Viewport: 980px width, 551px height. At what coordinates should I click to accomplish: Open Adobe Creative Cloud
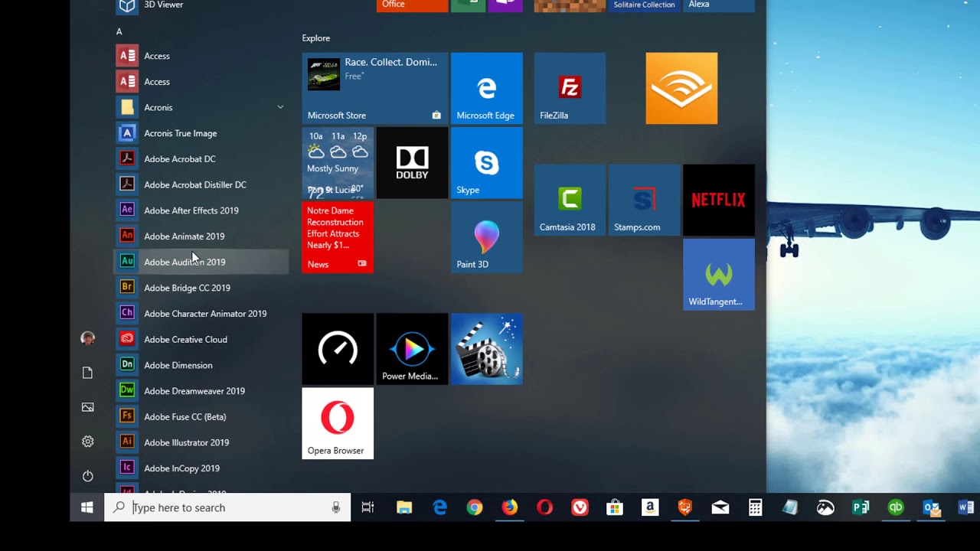[201, 339]
